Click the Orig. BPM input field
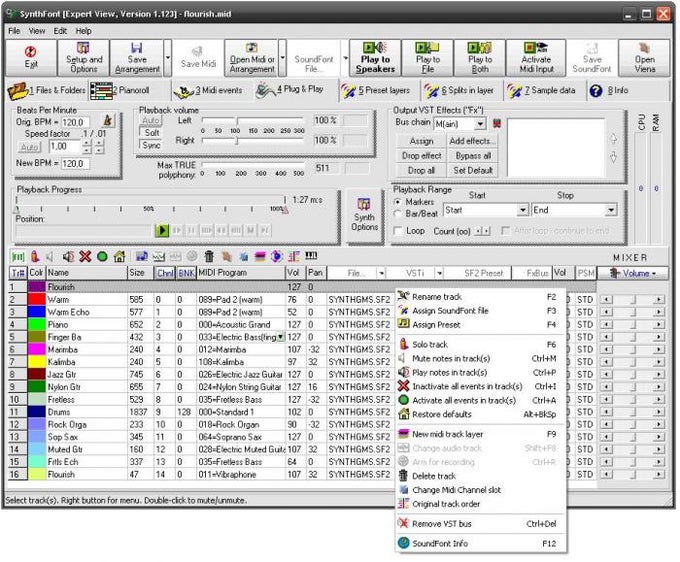The image size is (680, 562). [x=75, y=123]
